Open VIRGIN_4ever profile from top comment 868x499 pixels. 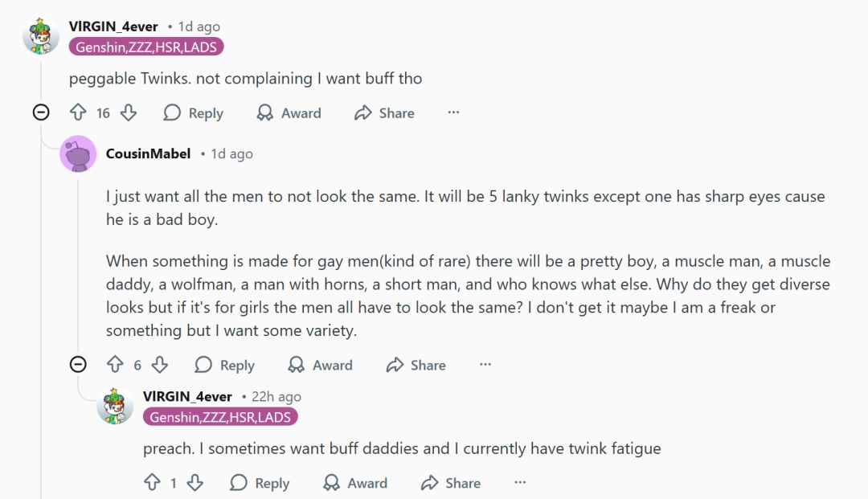click(x=113, y=27)
